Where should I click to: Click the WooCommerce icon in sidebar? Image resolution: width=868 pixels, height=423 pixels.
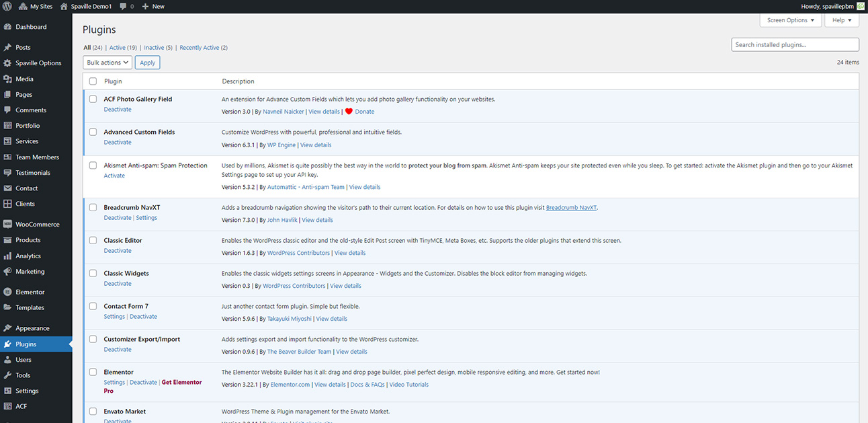point(7,225)
